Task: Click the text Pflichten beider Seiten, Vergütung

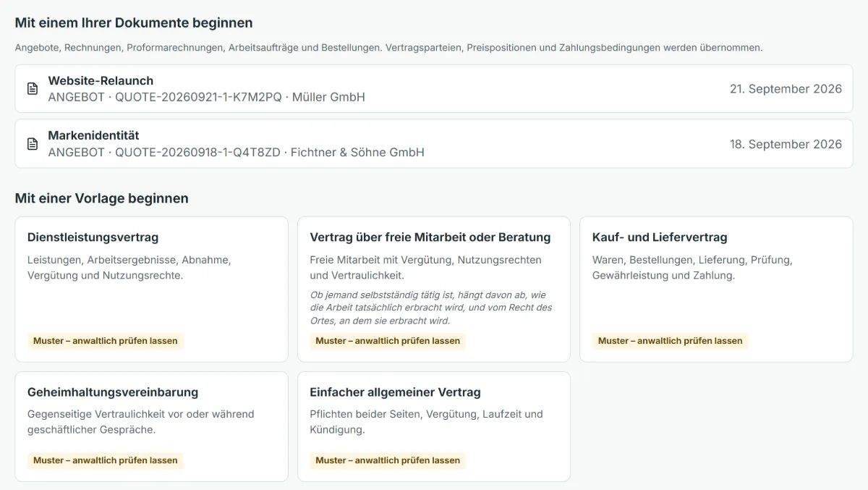Action: click(x=426, y=422)
